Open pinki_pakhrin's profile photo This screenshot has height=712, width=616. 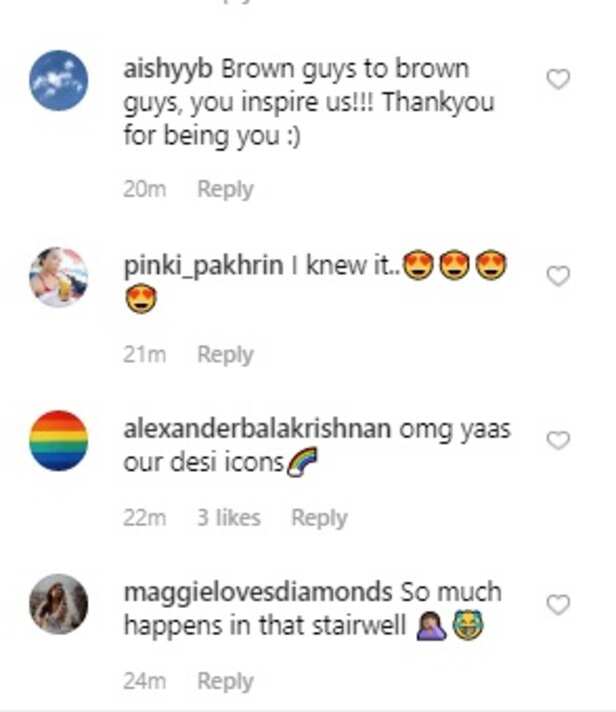tap(59, 277)
